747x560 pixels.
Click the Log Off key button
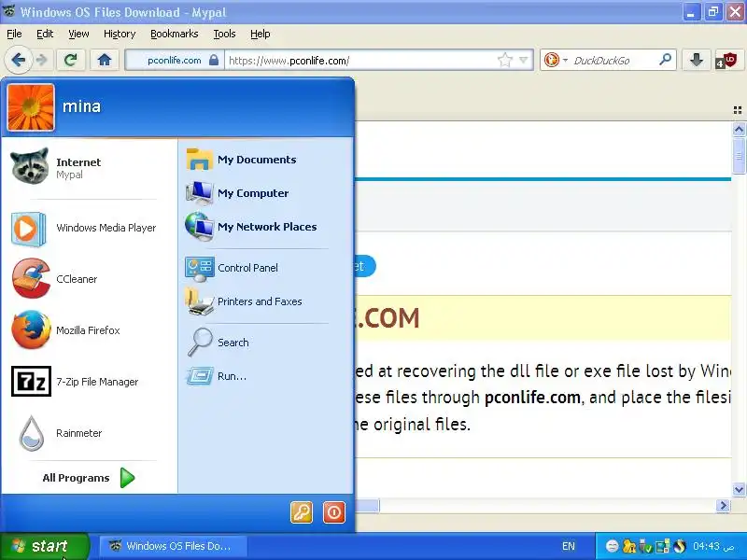pos(302,512)
